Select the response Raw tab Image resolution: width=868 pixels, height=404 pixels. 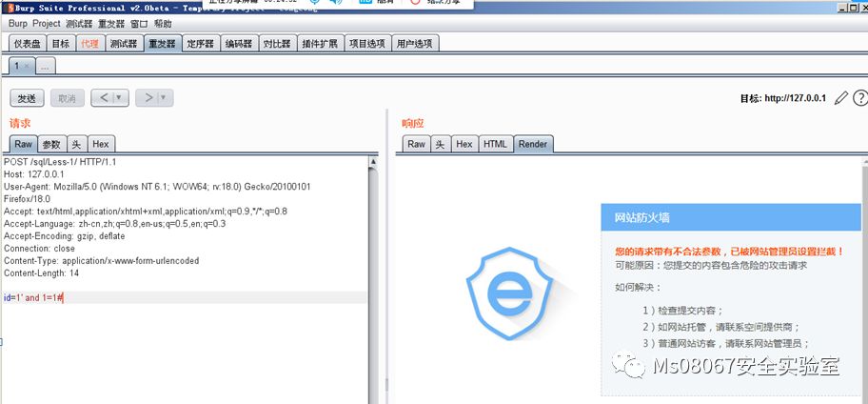[x=416, y=144]
